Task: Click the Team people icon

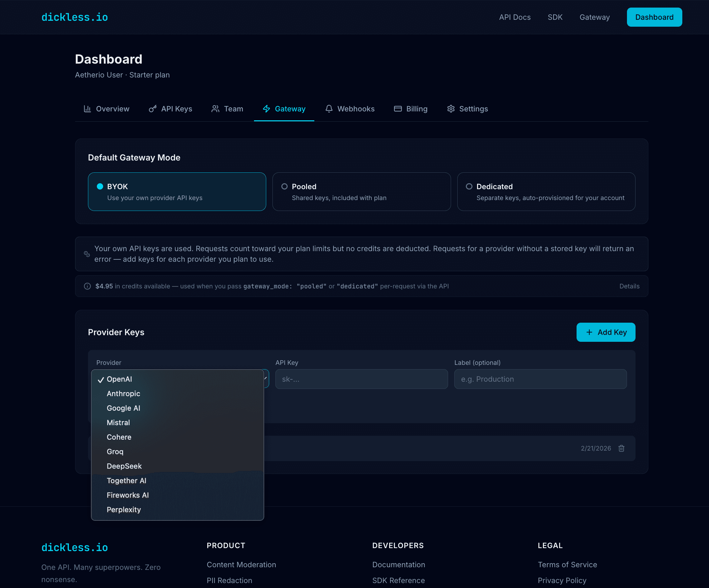Action: (215, 109)
